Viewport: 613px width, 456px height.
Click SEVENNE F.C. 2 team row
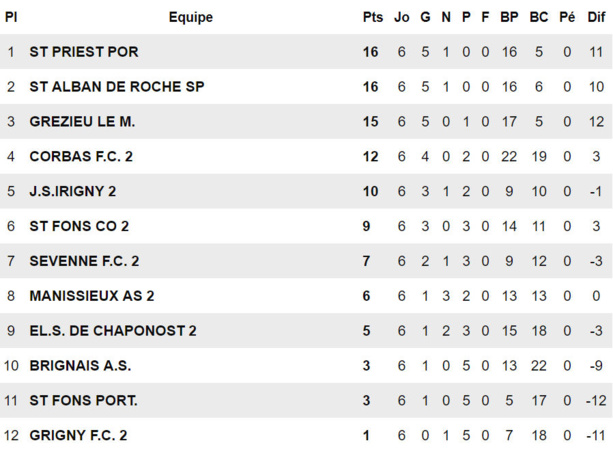tap(84, 261)
